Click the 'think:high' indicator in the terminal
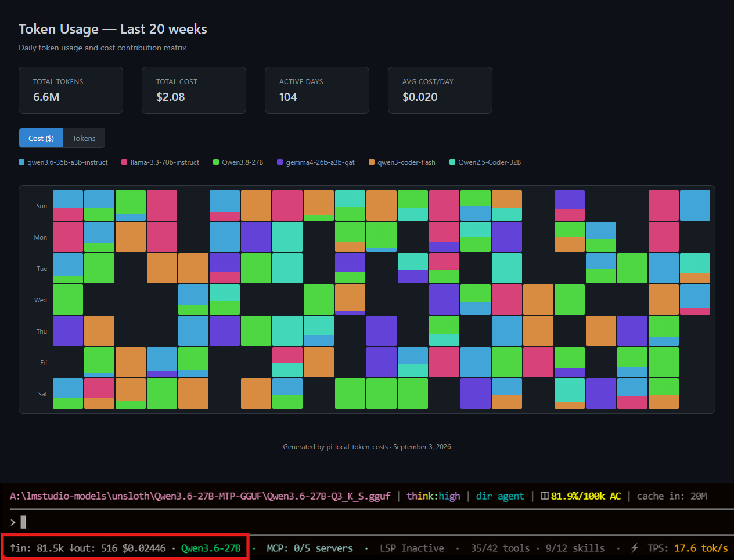 (x=433, y=496)
